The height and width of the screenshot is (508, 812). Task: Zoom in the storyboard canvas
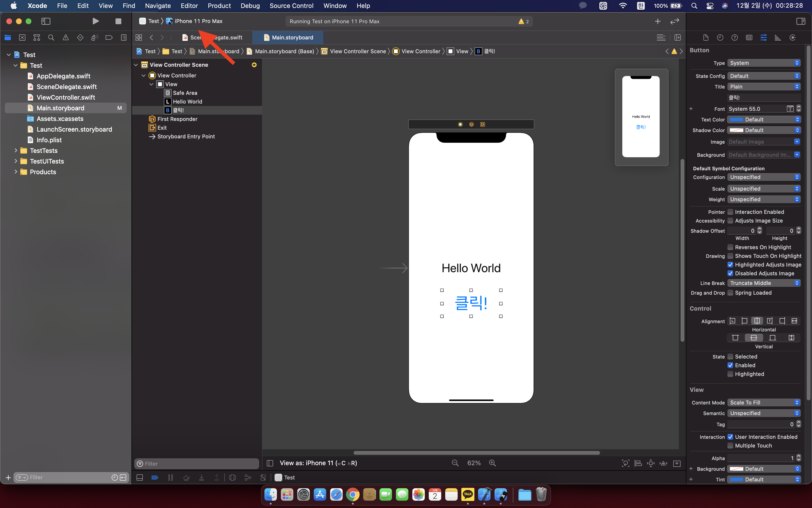tap(492, 463)
